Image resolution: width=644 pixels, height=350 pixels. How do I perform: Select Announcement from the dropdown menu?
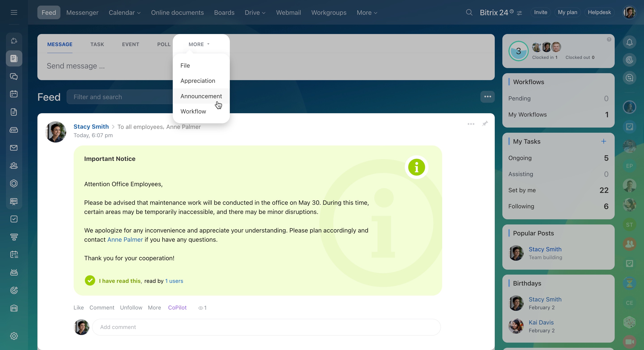pos(201,96)
